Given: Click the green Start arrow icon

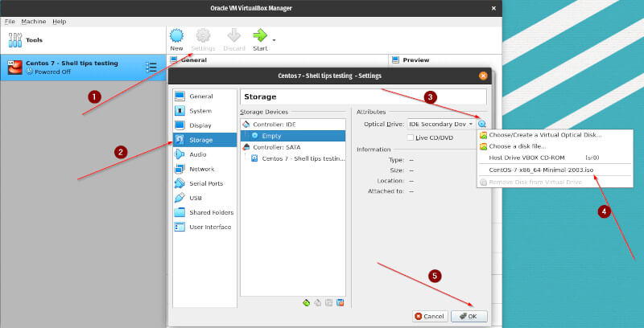Looking at the screenshot, I should 260,35.
